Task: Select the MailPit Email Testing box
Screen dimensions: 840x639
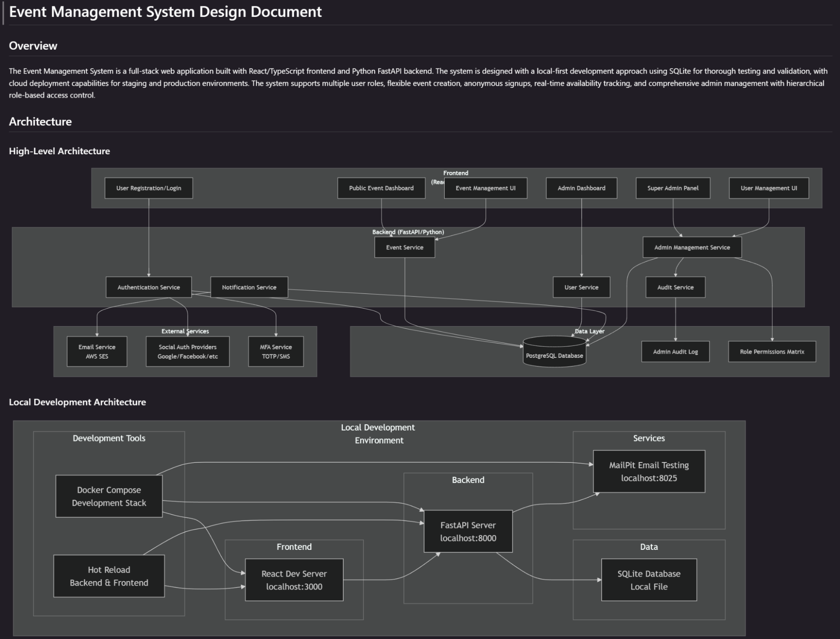Action: (649, 471)
